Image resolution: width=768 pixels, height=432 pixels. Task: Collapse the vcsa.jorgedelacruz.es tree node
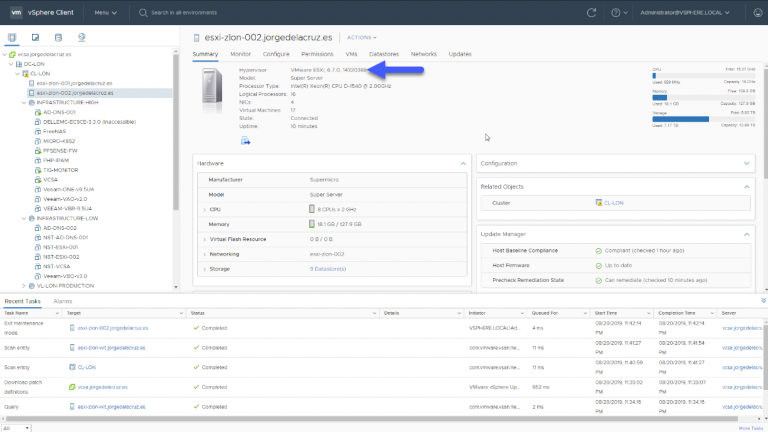(5, 54)
